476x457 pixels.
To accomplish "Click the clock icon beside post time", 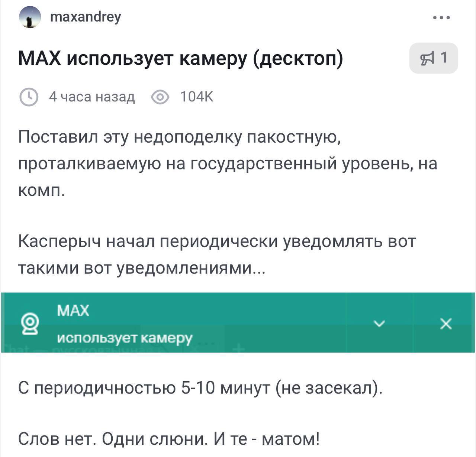I will [29, 97].
